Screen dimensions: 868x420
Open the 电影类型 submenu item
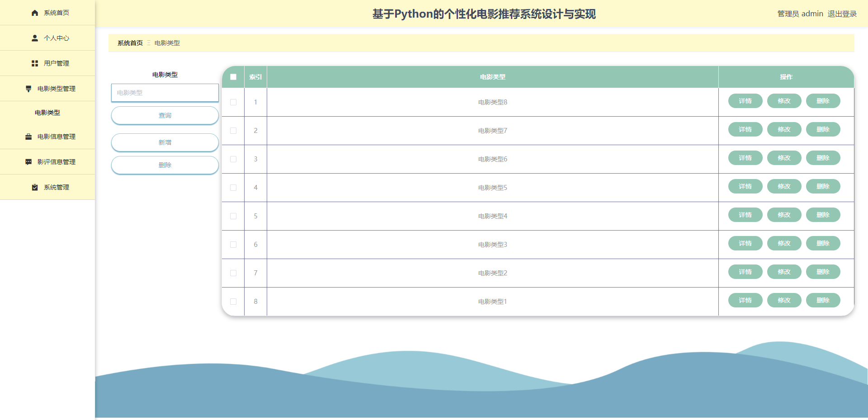point(47,113)
